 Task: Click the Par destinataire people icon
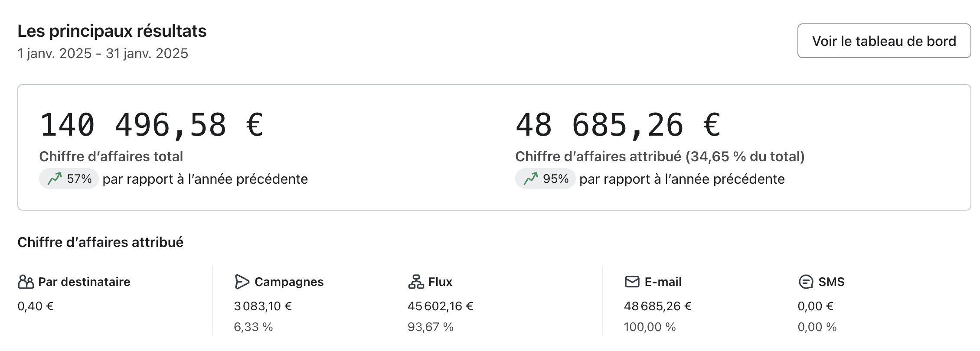click(x=26, y=282)
